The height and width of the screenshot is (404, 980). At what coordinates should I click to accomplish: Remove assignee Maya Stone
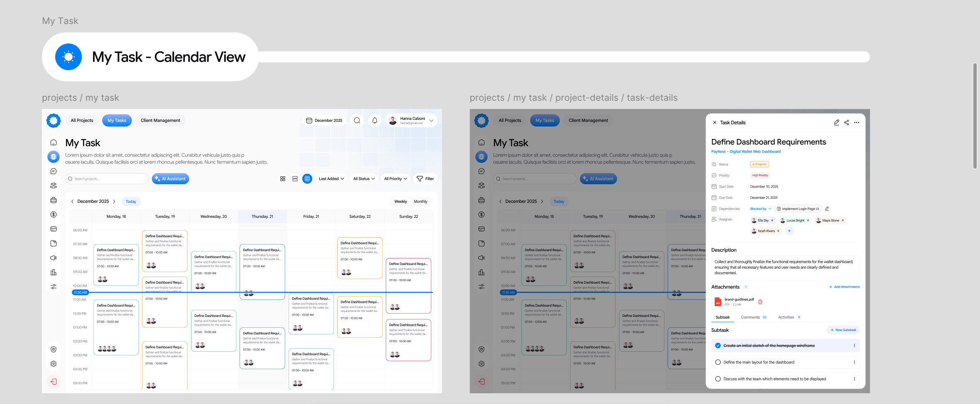[843, 220]
